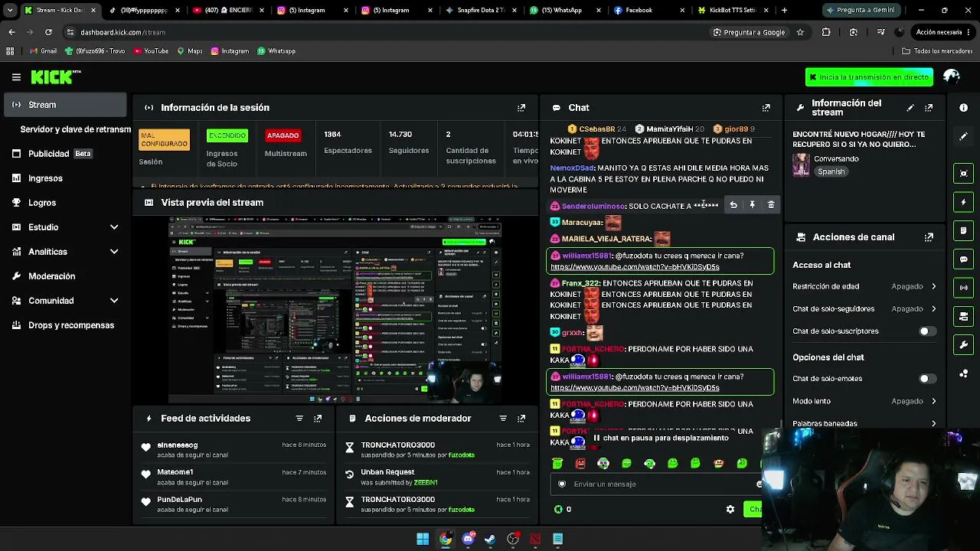Delete Senderoluminoso's chat message
This screenshot has height=551, width=980.
771,205
